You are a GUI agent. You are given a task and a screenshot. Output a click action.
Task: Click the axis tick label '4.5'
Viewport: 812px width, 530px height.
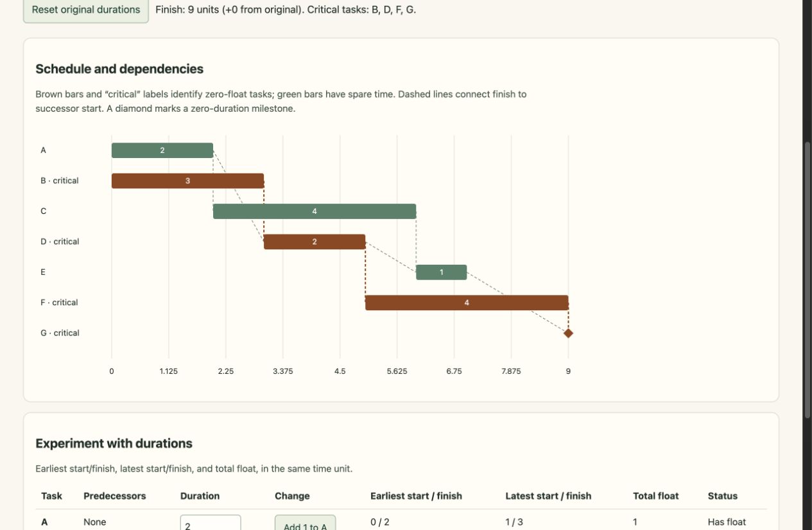[340, 371]
